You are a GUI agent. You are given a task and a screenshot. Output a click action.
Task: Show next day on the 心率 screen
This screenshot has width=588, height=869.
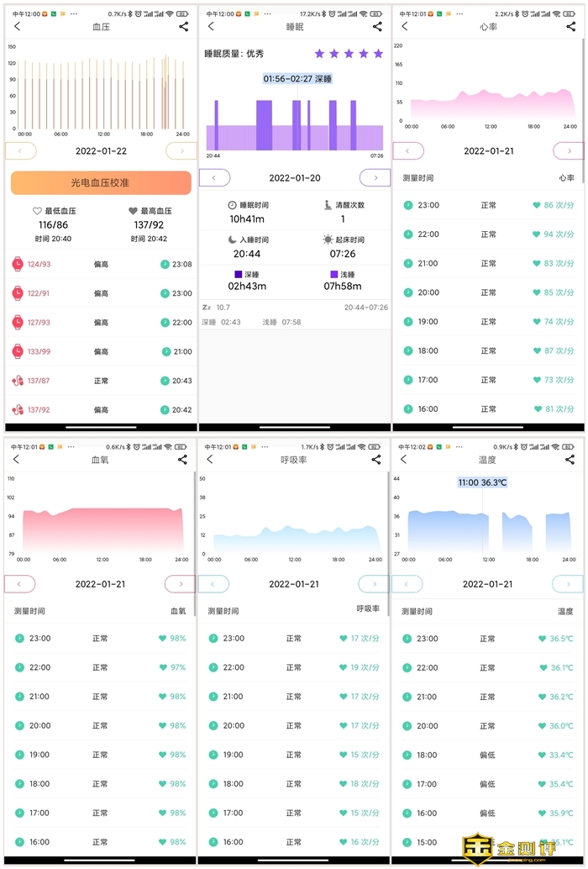tap(569, 151)
